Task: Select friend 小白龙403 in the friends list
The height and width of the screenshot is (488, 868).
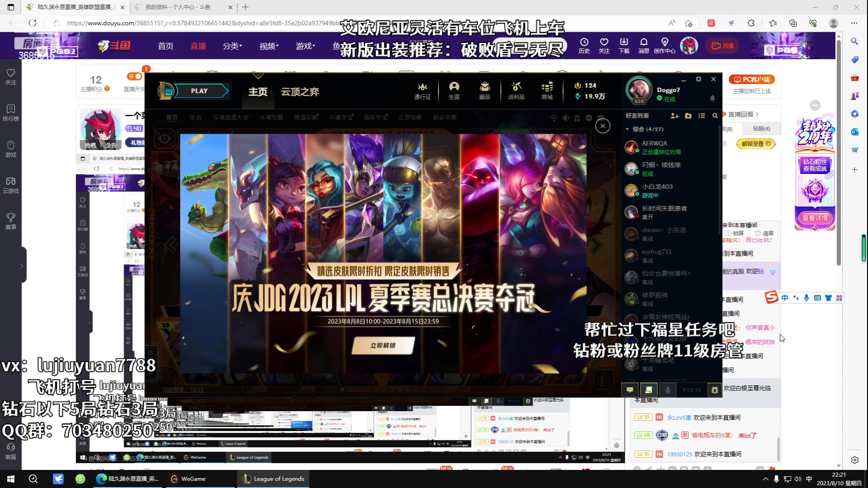Action: click(670, 191)
